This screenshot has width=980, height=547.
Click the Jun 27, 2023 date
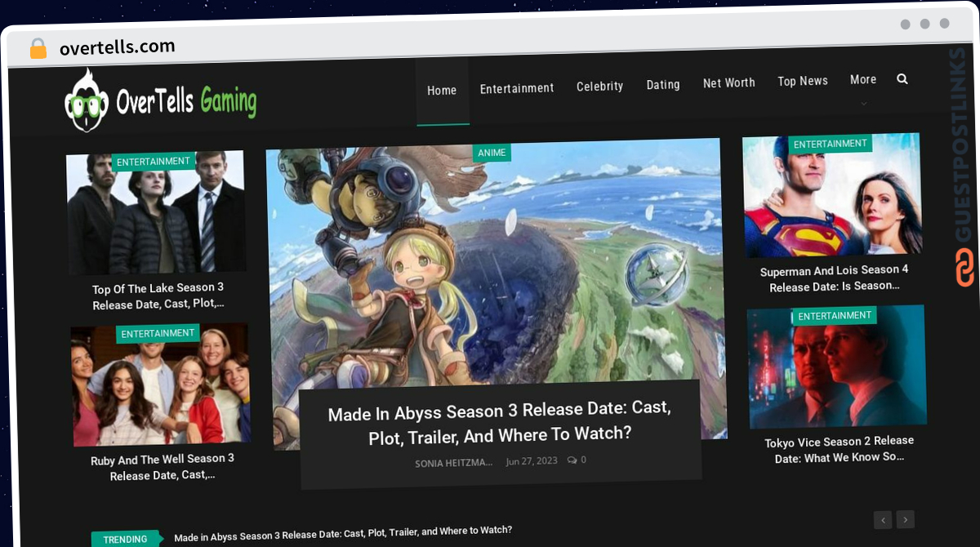pos(532,460)
